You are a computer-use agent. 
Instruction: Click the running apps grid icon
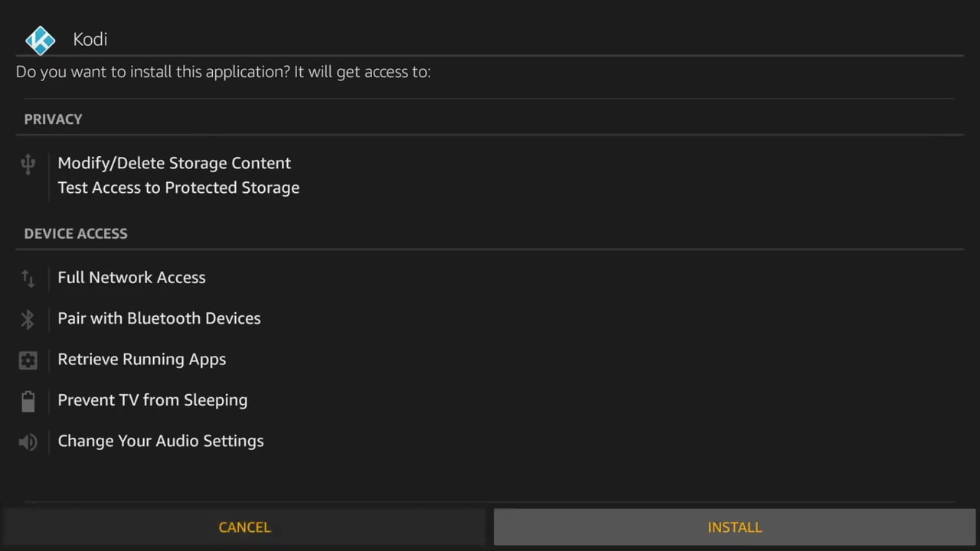28,360
